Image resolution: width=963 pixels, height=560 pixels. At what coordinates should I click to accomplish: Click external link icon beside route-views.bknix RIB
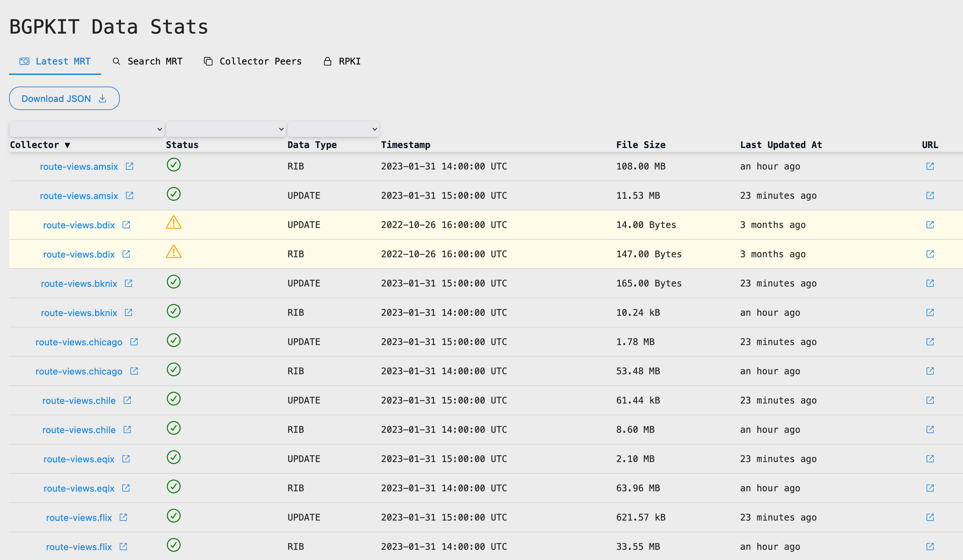coord(129,312)
